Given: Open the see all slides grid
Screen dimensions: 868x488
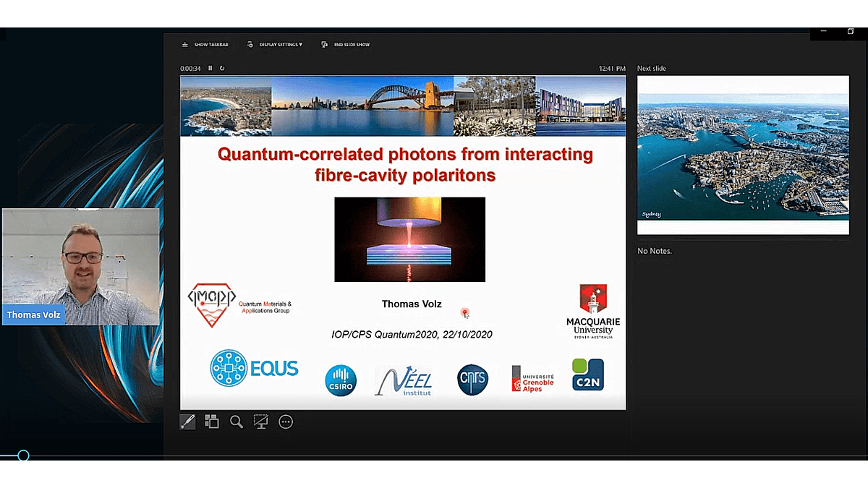Looking at the screenshot, I should coord(212,421).
